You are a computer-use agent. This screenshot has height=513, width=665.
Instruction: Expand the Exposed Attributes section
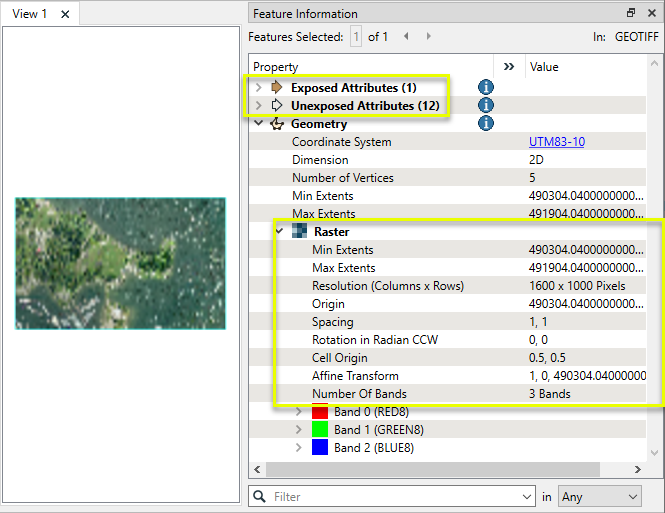[259, 88]
